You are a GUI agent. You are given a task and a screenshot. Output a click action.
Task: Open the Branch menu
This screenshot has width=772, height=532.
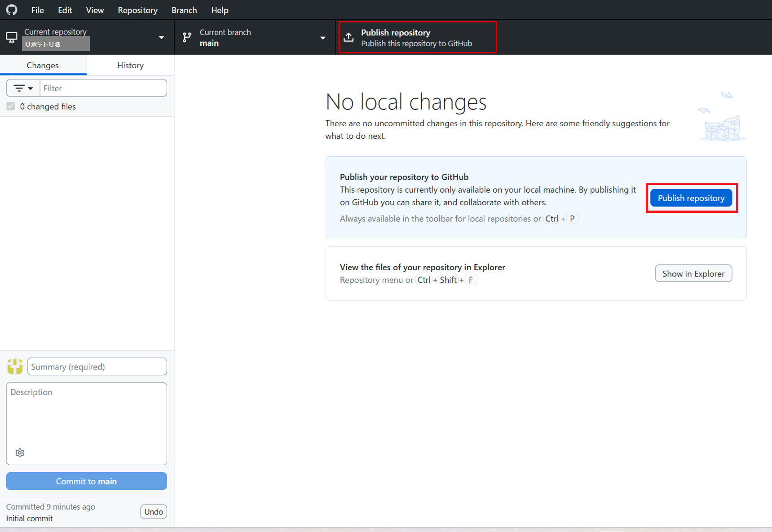[x=184, y=10]
